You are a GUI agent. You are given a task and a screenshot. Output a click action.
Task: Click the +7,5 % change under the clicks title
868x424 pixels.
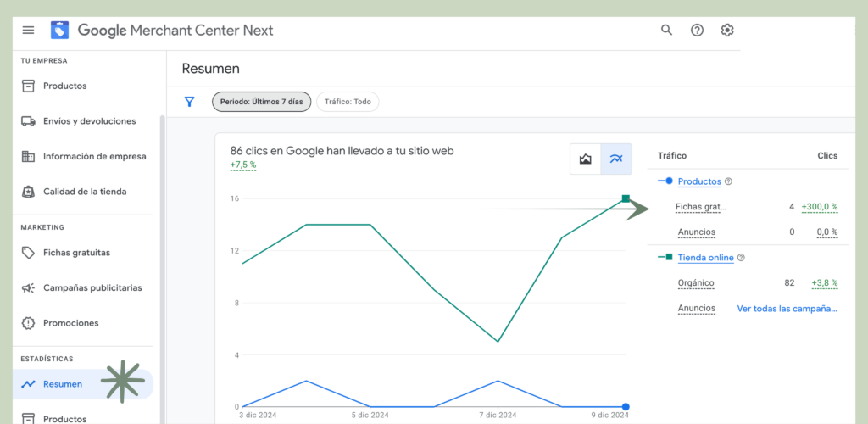[243, 165]
